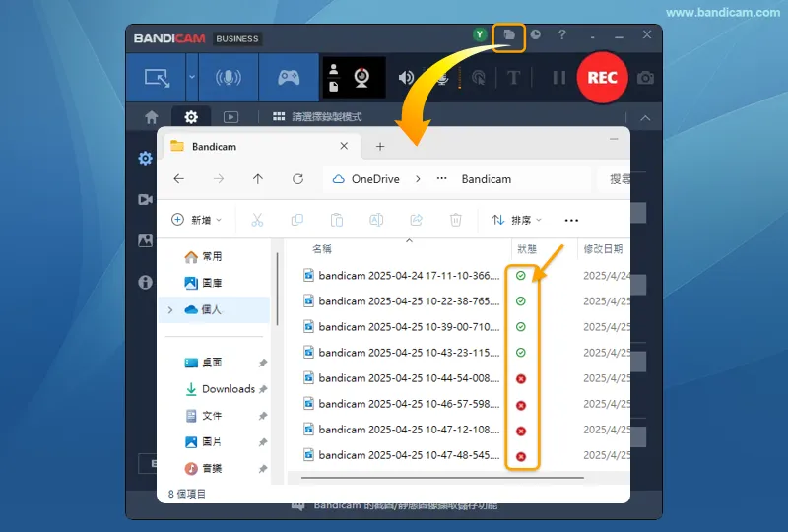The height and width of the screenshot is (532, 788).
Task: Click the Rename icon
Action: [x=376, y=220]
